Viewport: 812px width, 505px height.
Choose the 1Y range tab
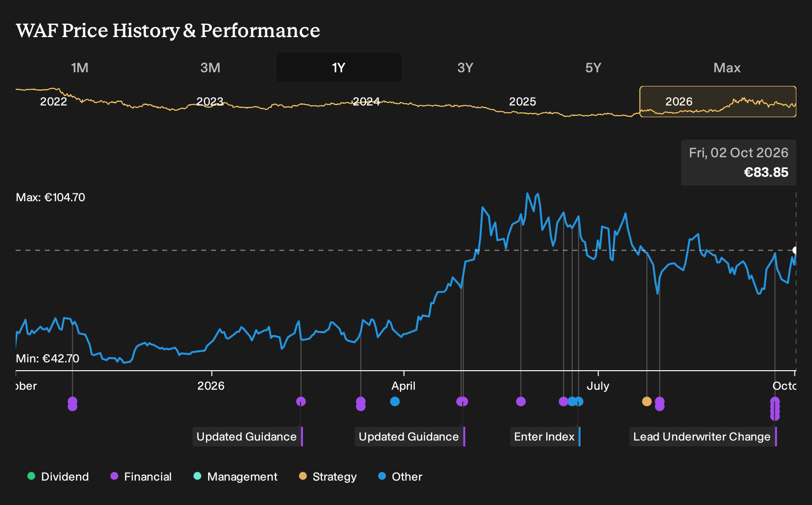(339, 67)
